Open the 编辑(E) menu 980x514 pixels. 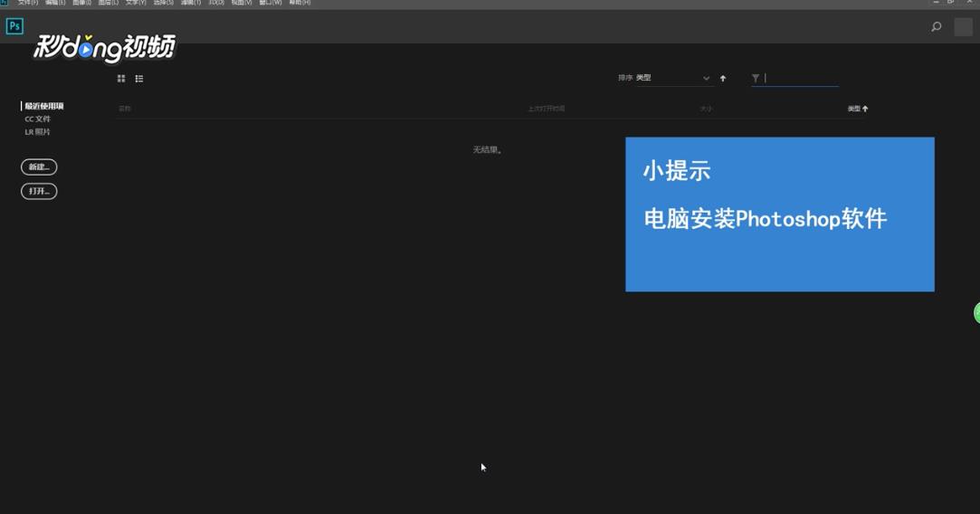pyautogui.click(x=55, y=3)
